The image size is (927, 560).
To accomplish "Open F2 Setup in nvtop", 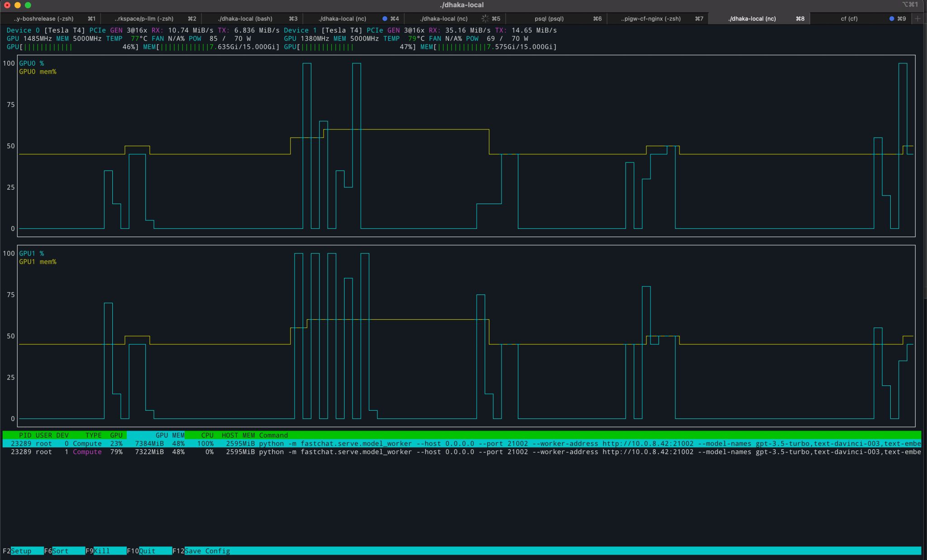I will point(23,551).
